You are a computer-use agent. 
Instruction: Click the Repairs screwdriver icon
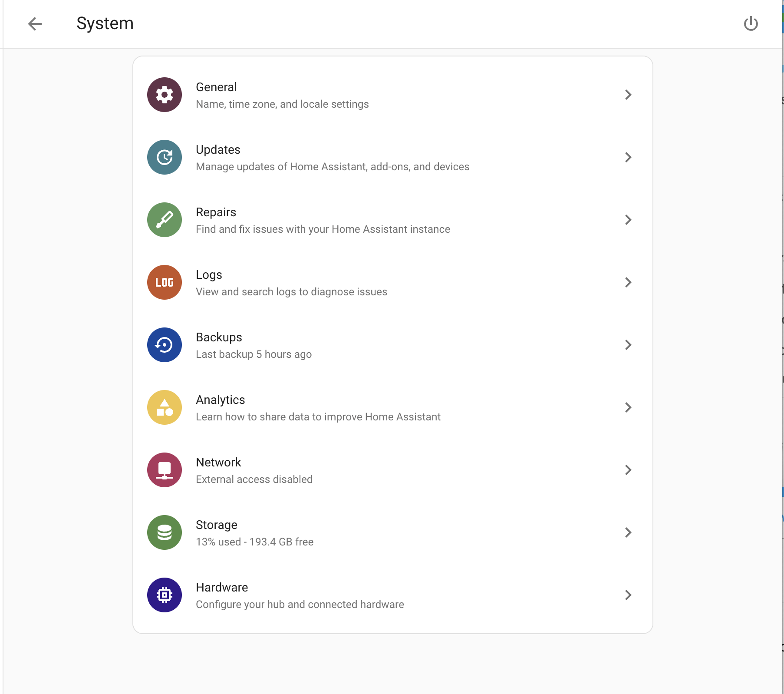pyautogui.click(x=165, y=220)
